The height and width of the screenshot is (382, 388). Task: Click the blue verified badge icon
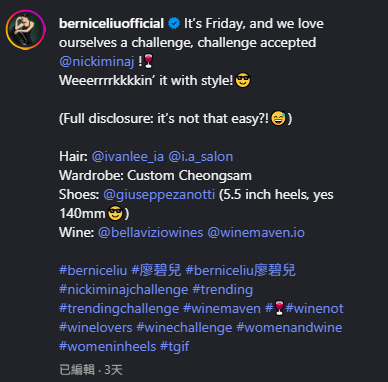[x=174, y=24]
